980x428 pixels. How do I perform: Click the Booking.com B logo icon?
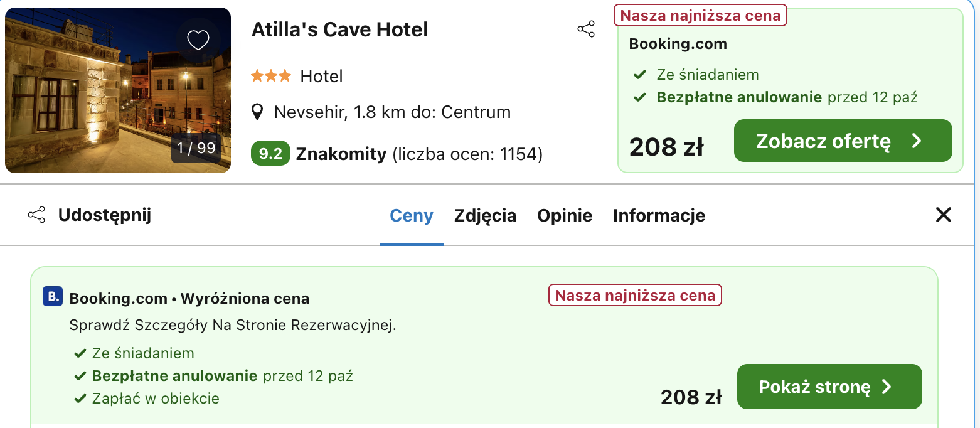pyautogui.click(x=53, y=297)
